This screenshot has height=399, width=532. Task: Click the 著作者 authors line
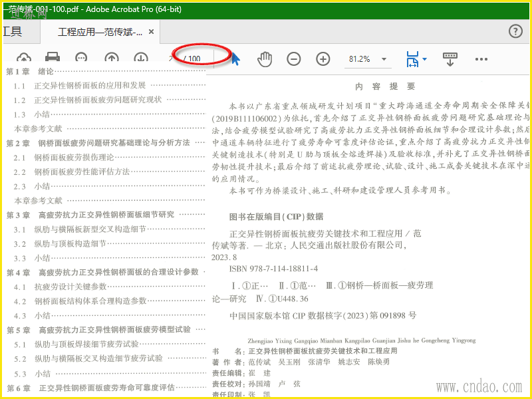tap(301, 362)
